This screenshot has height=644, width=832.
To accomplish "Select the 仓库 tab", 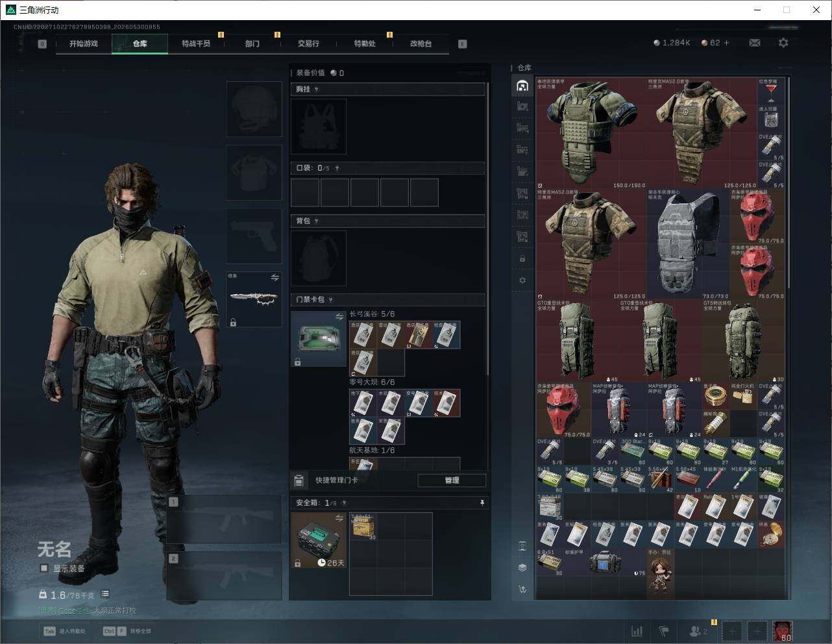I will [x=140, y=43].
